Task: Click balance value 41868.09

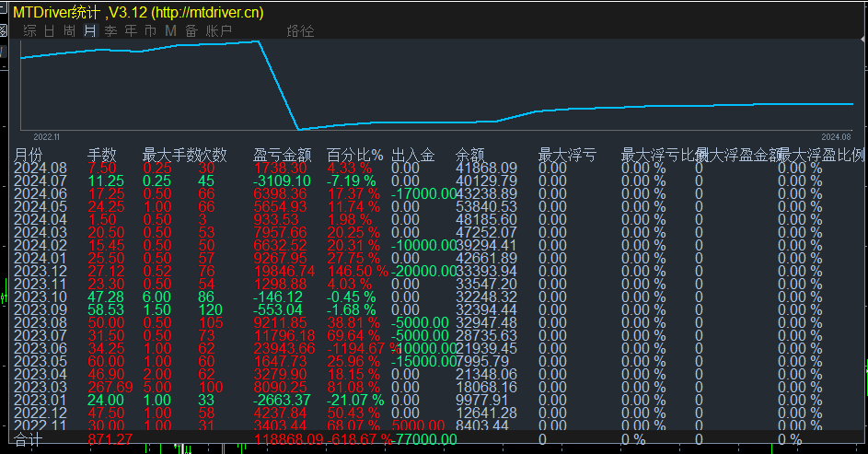Action: [486, 168]
